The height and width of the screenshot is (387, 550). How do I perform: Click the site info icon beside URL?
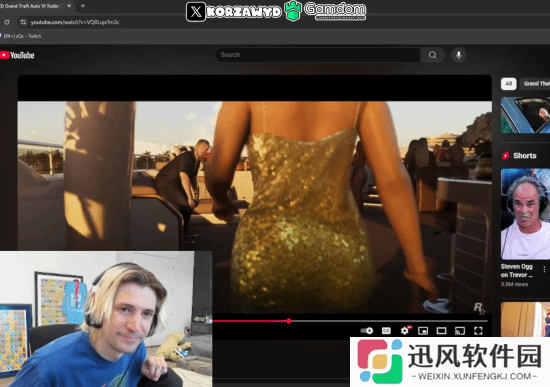coord(23,22)
